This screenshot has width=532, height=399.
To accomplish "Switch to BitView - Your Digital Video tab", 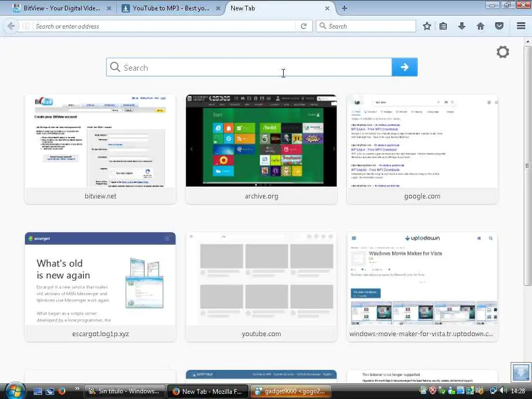I will 61,8.
